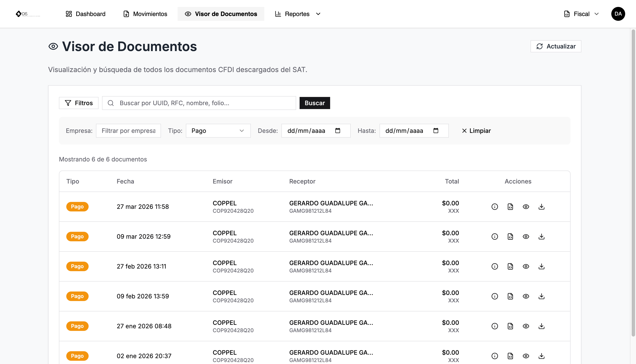Click Mostrando 6 de 6 documentos text
Screen dimensions: 636x364
pos(103,159)
